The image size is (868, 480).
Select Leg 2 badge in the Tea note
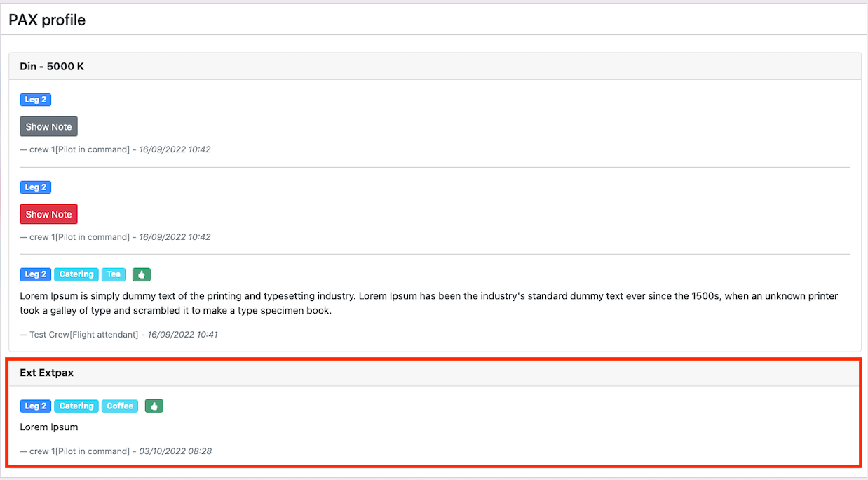[x=36, y=274]
